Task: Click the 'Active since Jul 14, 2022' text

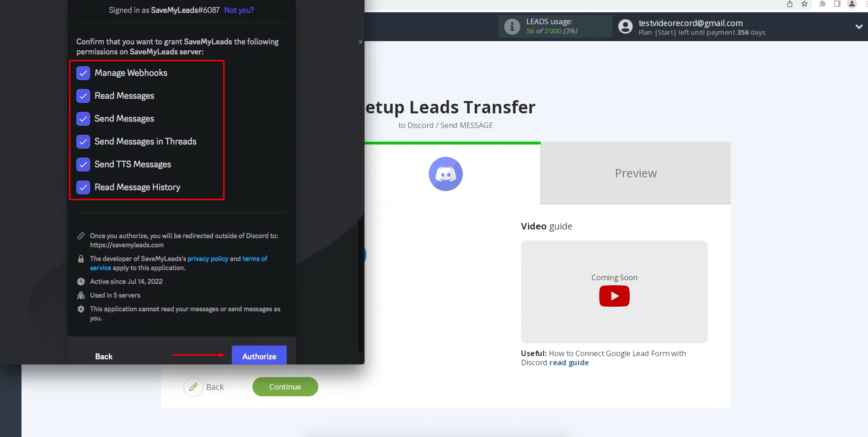Action: click(126, 282)
